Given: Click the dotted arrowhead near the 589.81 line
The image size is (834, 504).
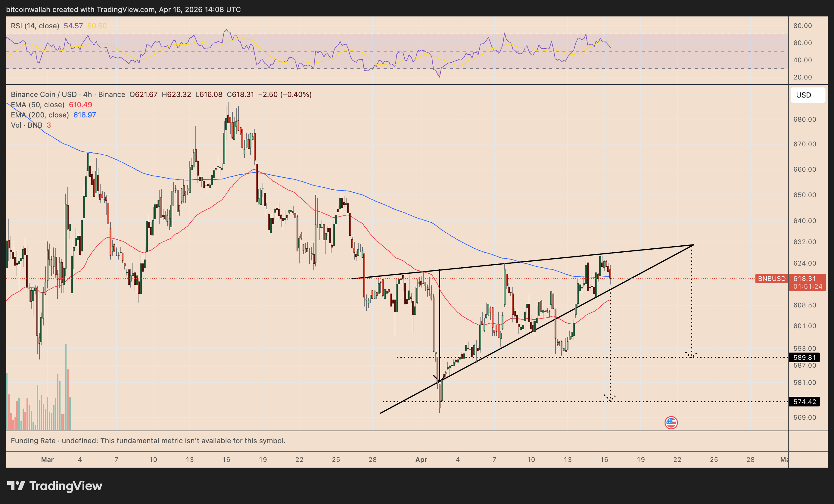Looking at the screenshot, I should tap(691, 355).
